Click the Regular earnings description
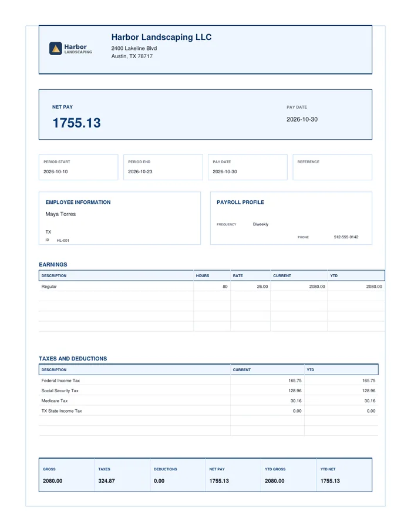Image resolution: width=411 pixels, height=532 pixels. coord(49,287)
